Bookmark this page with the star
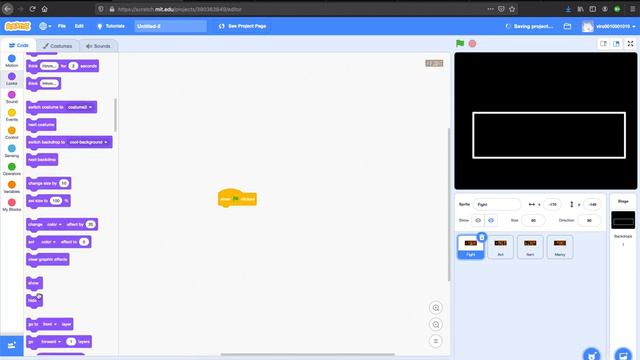Image resolution: width=640 pixels, height=360 pixels. 512,9
